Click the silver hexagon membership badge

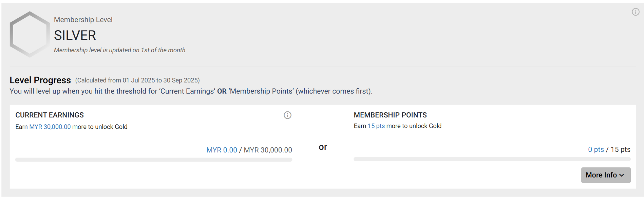(x=30, y=34)
